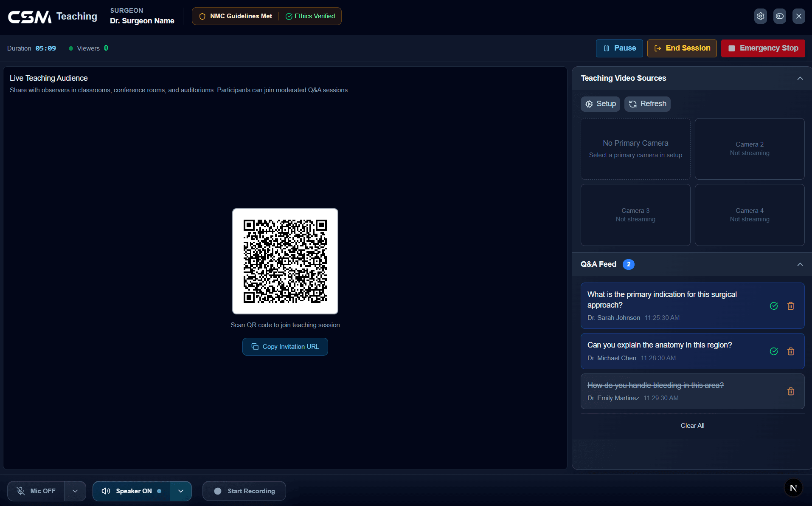This screenshot has width=812, height=506.
Task: Click the 'Dr. Surgeon Name' label
Action: 142,21
